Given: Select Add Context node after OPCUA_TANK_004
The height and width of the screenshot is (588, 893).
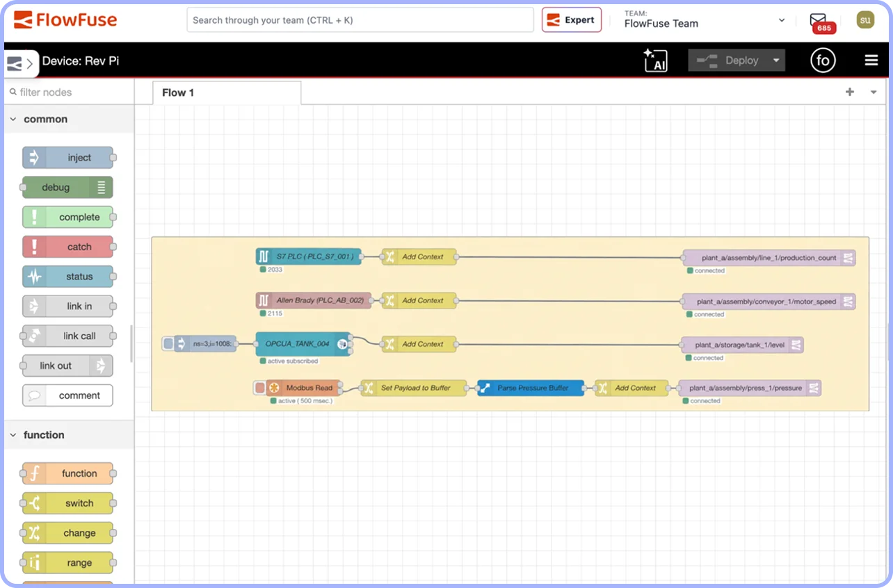Looking at the screenshot, I should [x=419, y=344].
